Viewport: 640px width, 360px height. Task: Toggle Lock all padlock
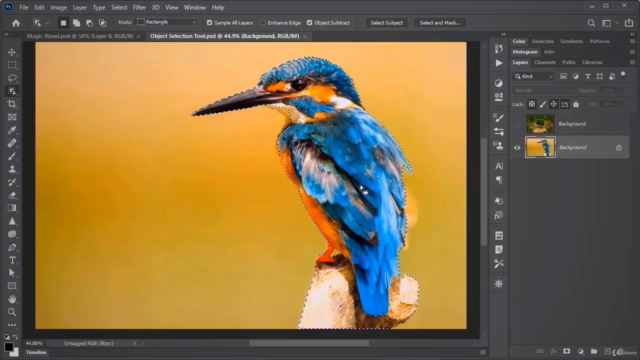576,104
